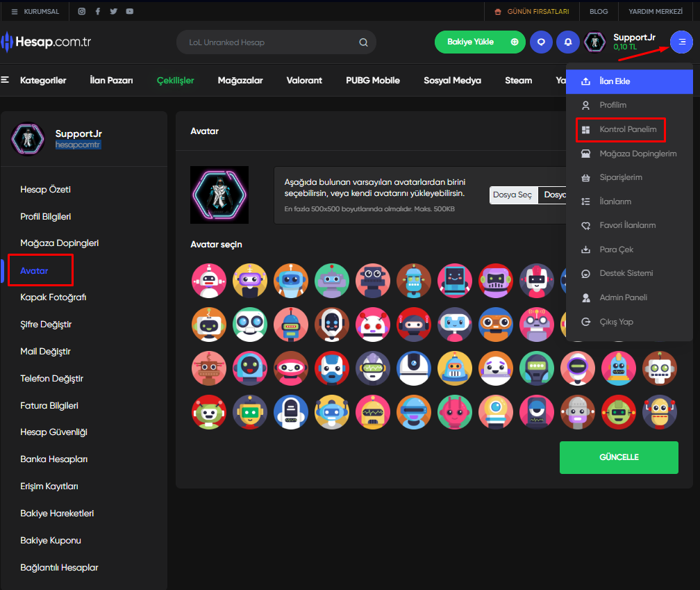The height and width of the screenshot is (590, 700).
Task: Click the İlan Ekle upload icon
Action: coord(585,81)
